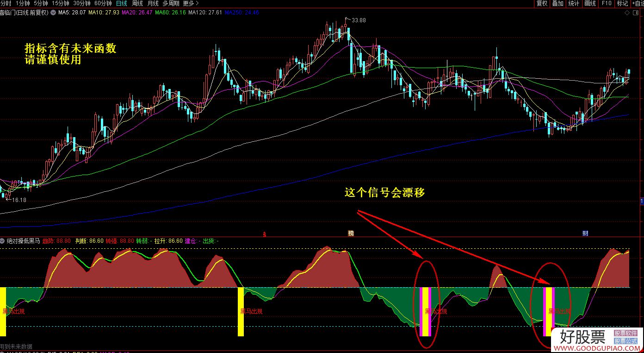This screenshot has height=353, width=644.
Task: Toggle the 标记 mark button
Action: 622,3
